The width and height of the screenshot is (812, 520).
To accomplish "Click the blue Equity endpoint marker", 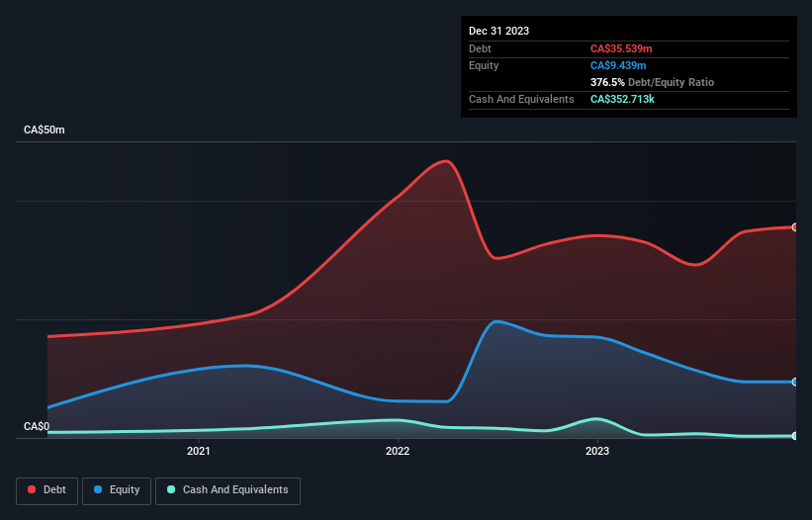I will (x=795, y=382).
